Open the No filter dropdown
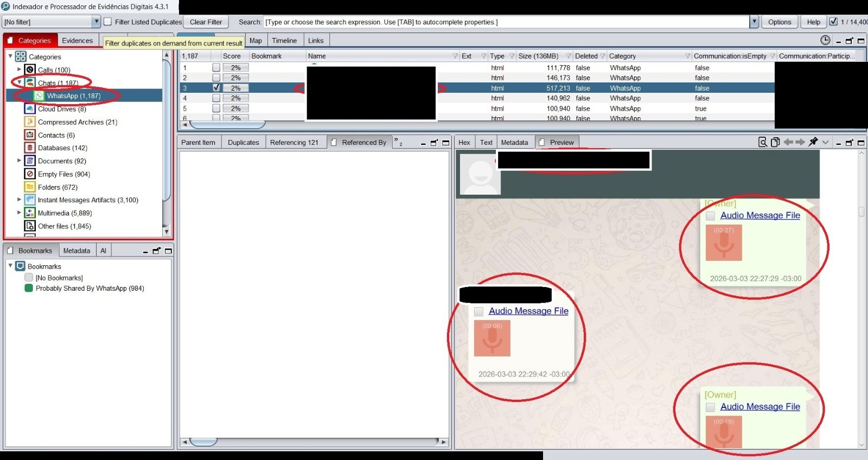Screen dimensions: 868x460 [x=96, y=22]
